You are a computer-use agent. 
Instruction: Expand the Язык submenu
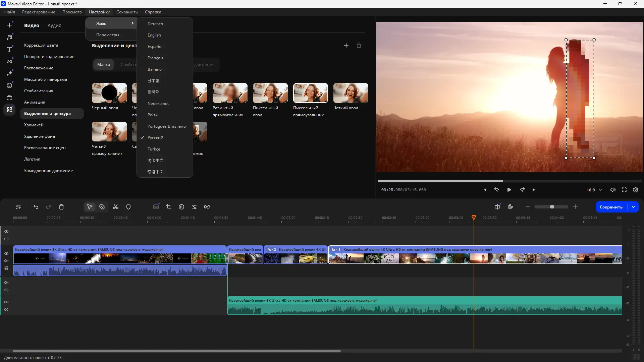coord(111,23)
